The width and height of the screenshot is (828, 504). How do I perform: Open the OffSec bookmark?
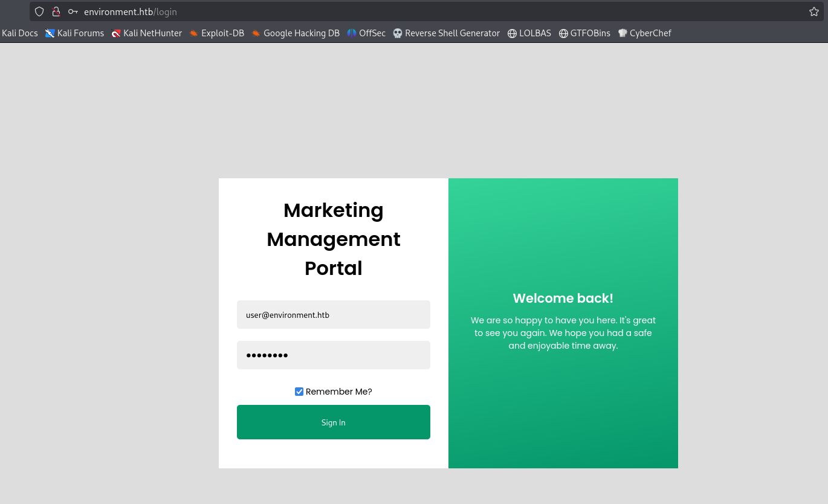coord(366,33)
